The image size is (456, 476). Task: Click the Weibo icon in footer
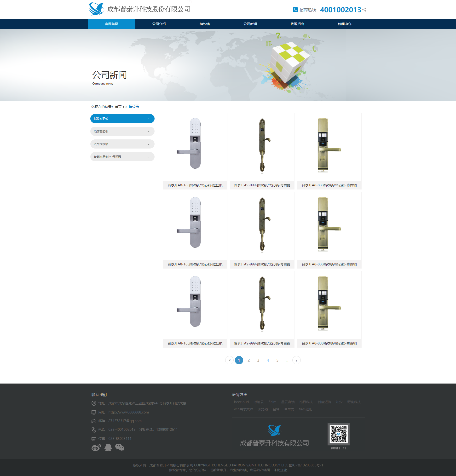click(x=96, y=447)
